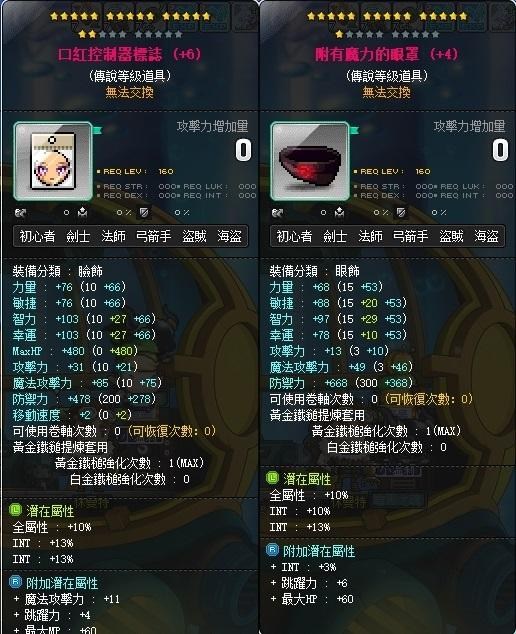This screenshot has width=516, height=634.
Task: Click the 口紅控制器標誌 item title
Action: 110,55
